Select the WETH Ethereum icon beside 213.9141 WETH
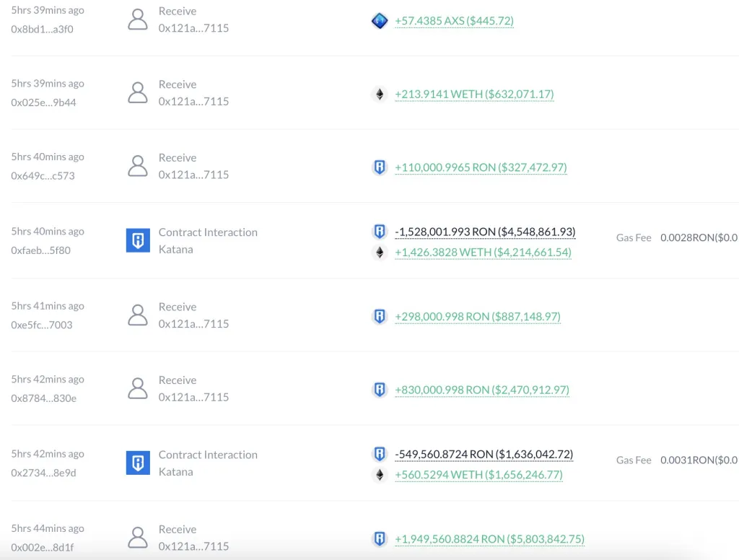The width and height of the screenshot is (739, 560). coord(380,94)
